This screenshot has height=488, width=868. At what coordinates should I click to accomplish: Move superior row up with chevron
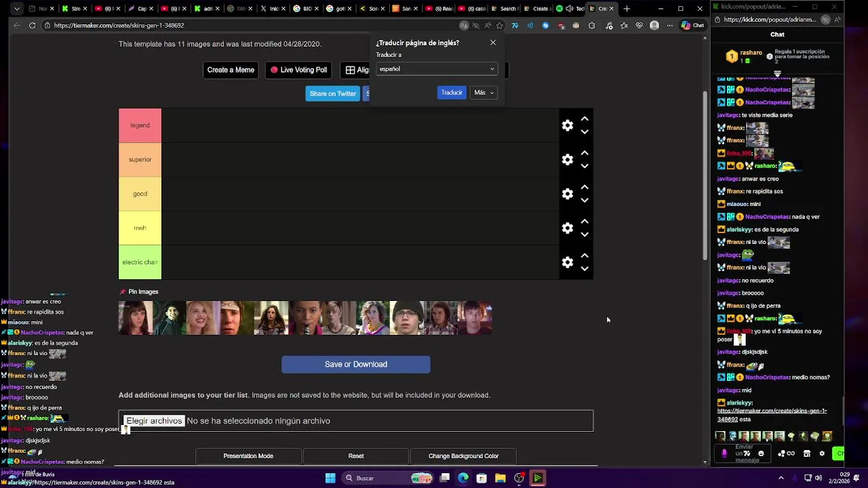pos(585,153)
